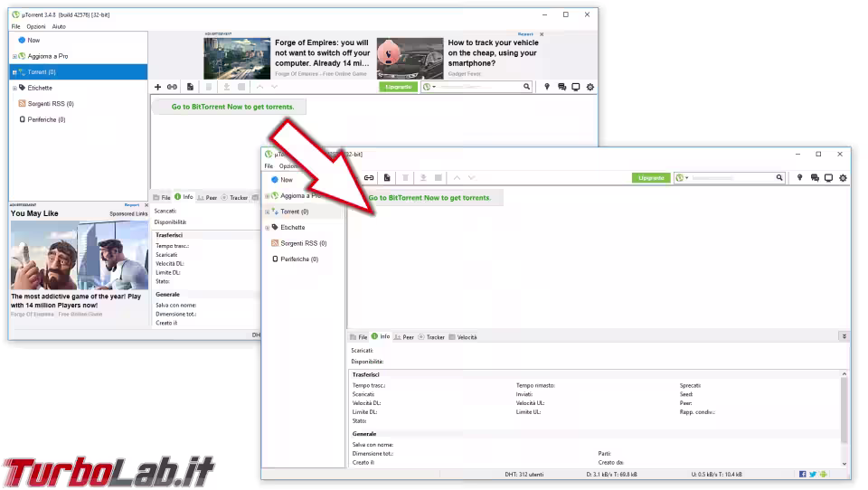Open the Preferences gear icon in front window
Viewport: 868px width, 490px height.
pyautogui.click(x=843, y=178)
